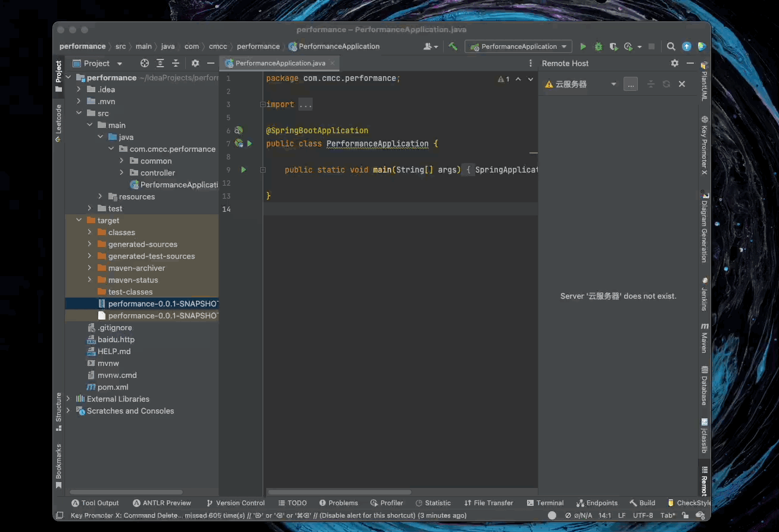This screenshot has width=779, height=532.
Task: Expand the resources folder in project tree
Action: [100, 196]
